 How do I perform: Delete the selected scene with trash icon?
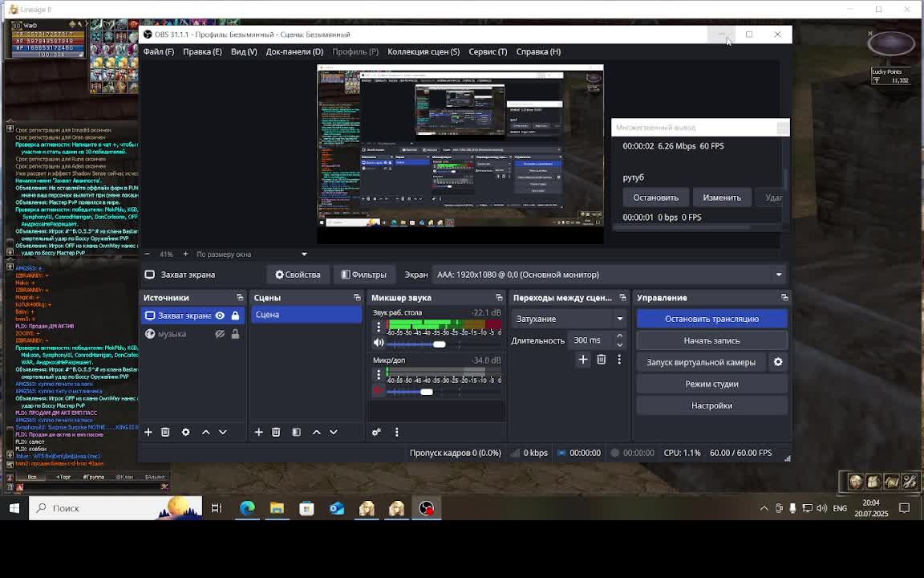[x=276, y=433]
